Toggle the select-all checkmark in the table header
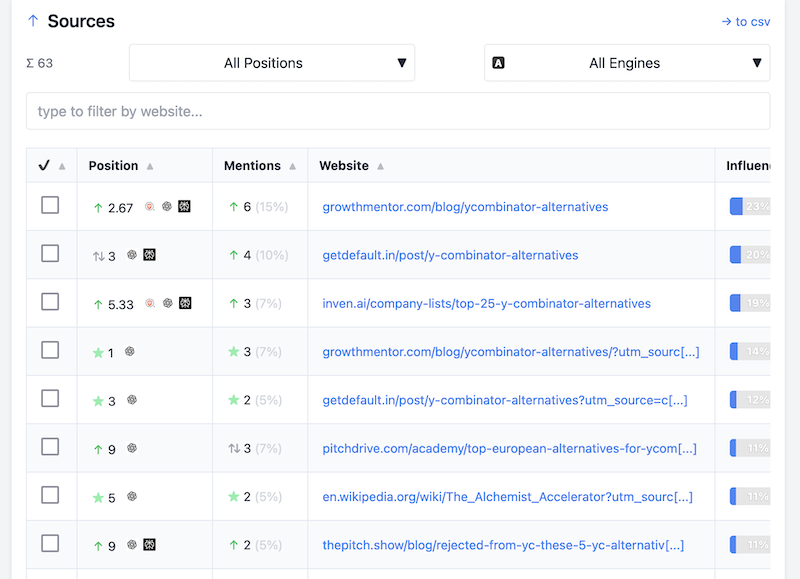Viewport: 800px width, 579px height. point(44,165)
